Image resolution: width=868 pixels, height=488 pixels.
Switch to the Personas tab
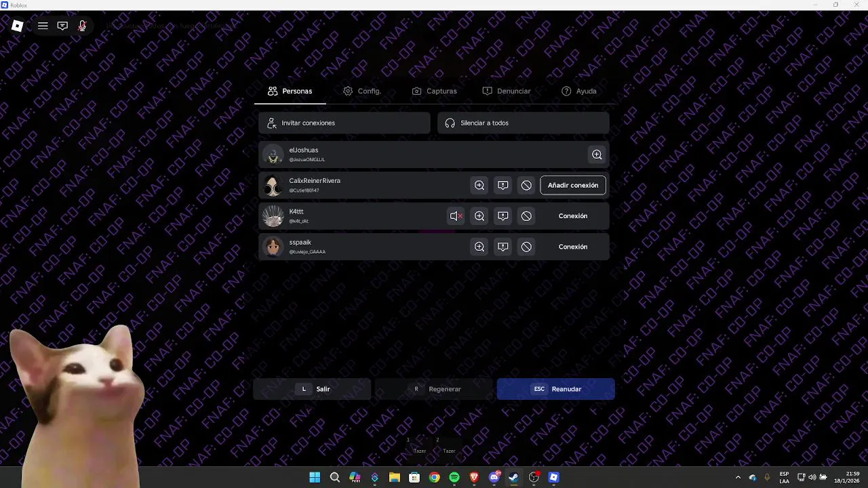click(x=290, y=91)
